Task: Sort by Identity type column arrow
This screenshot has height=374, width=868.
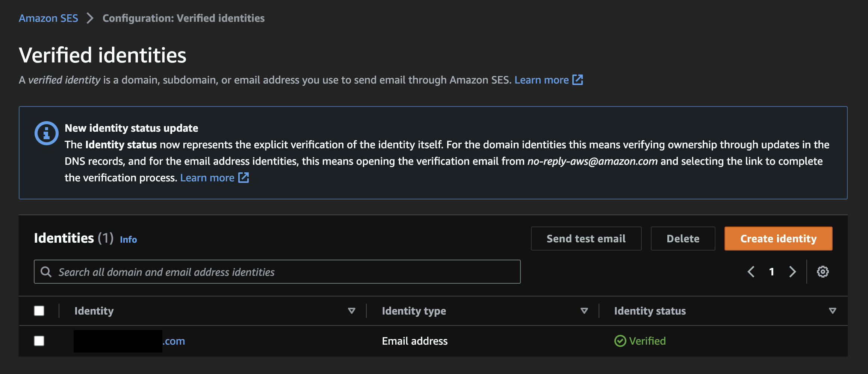Action: pos(584,311)
